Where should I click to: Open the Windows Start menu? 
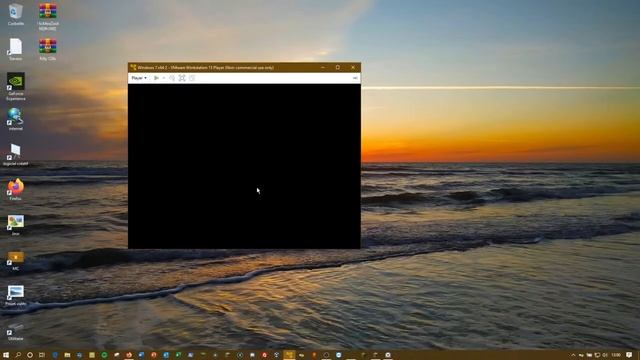click(x=6, y=355)
